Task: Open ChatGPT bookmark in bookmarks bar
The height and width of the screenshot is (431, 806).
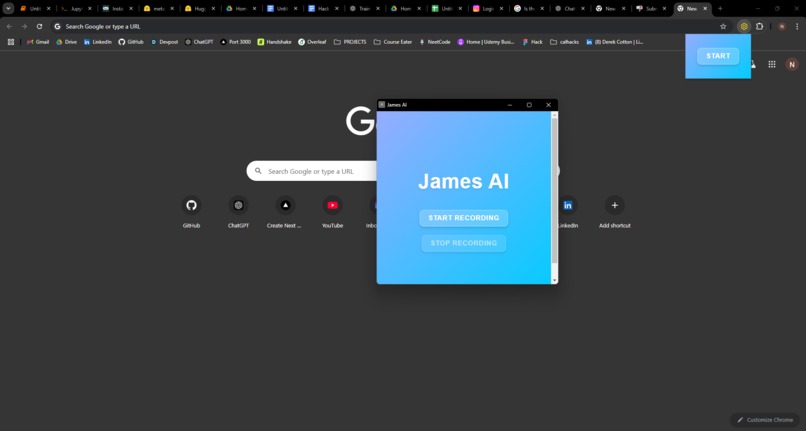Action: tap(199, 42)
